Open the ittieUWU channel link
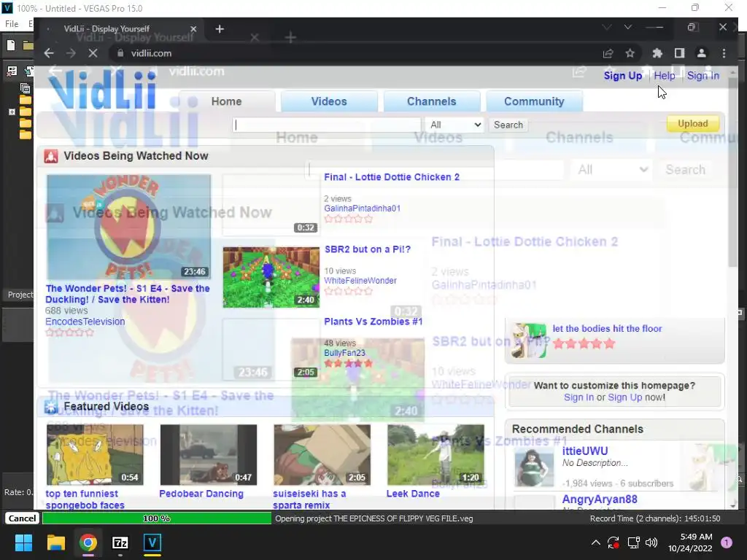This screenshot has height=560, width=747. (584, 451)
